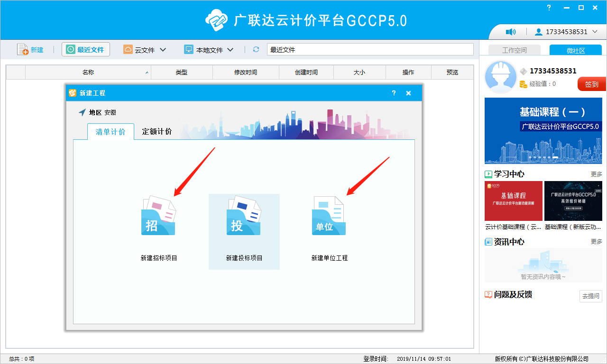Click the 修改时间 column header

pos(246,72)
